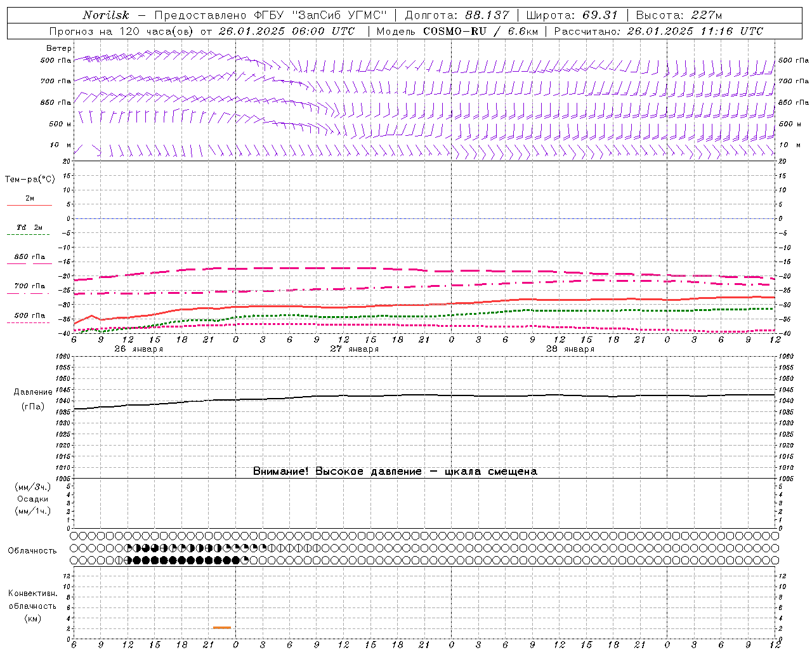Click the 'Тем-ра(°C)' temperature axis title
The width and height of the screenshot is (812, 650).
[30, 180]
